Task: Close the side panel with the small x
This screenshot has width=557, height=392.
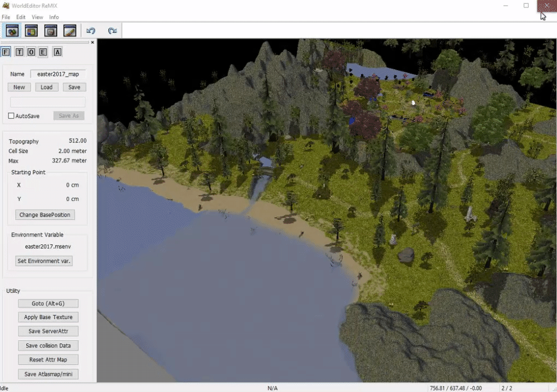Action: click(x=92, y=42)
